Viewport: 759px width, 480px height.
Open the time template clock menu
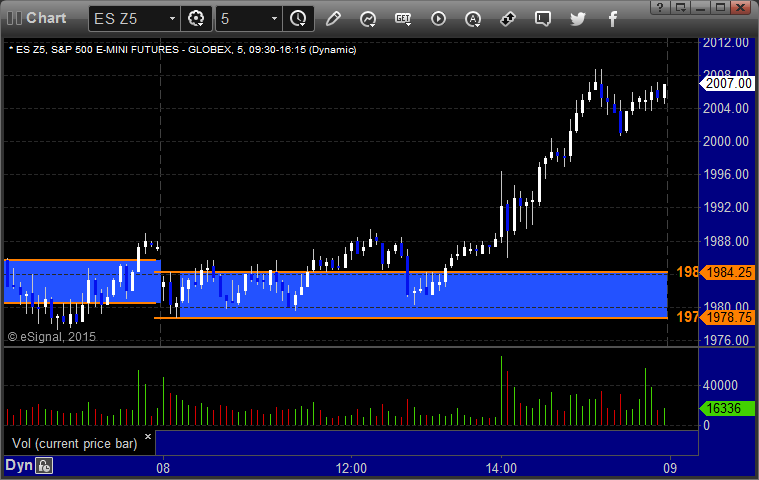[298, 19]
